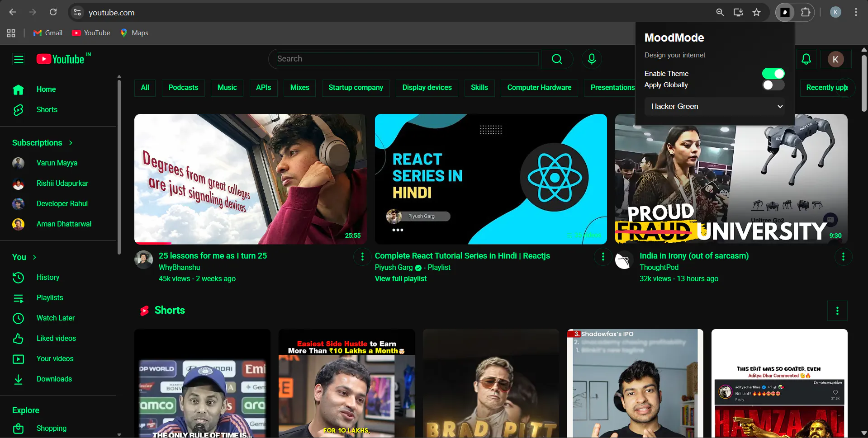Image resolution: width=868 pixels, height=438 pixels.
Task: Open the browser Extensions puzzle icon
Action: tap(805, 12)
